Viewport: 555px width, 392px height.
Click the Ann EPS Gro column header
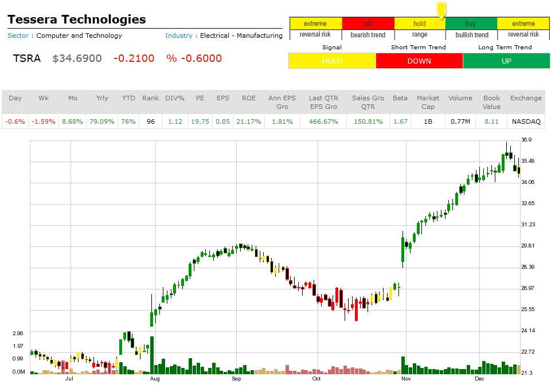click(282, 102)
